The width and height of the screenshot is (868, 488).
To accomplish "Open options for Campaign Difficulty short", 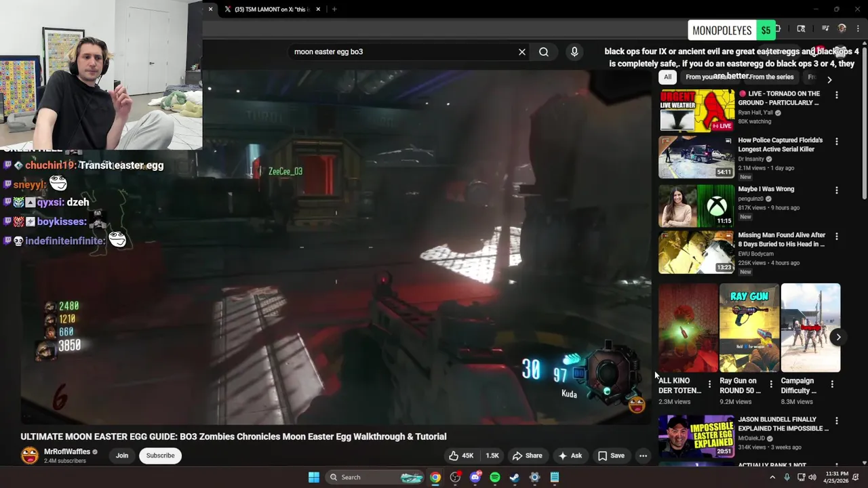I will coord(832,384).
